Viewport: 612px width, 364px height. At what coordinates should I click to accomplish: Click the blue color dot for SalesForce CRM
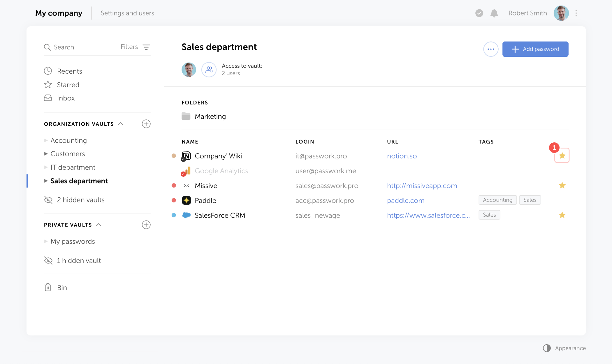pyautogui.click(x=174, y=215)
